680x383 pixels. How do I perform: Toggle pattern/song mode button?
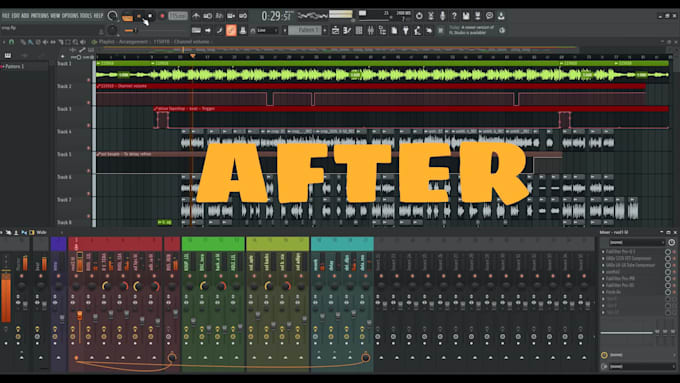click(127, 17)
